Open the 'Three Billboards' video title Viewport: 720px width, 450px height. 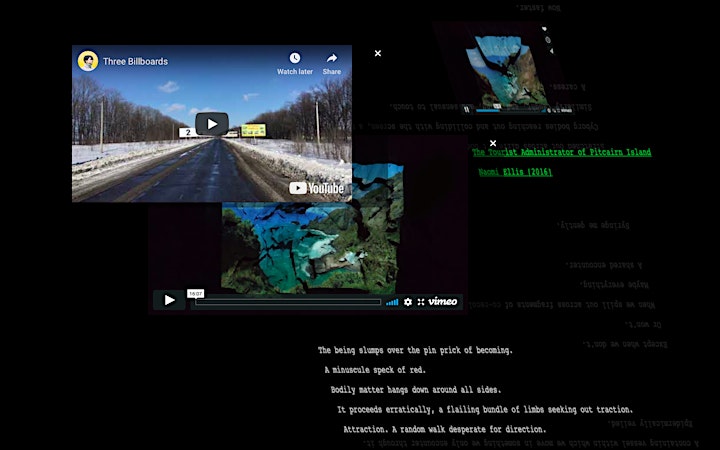click(135, 61)
